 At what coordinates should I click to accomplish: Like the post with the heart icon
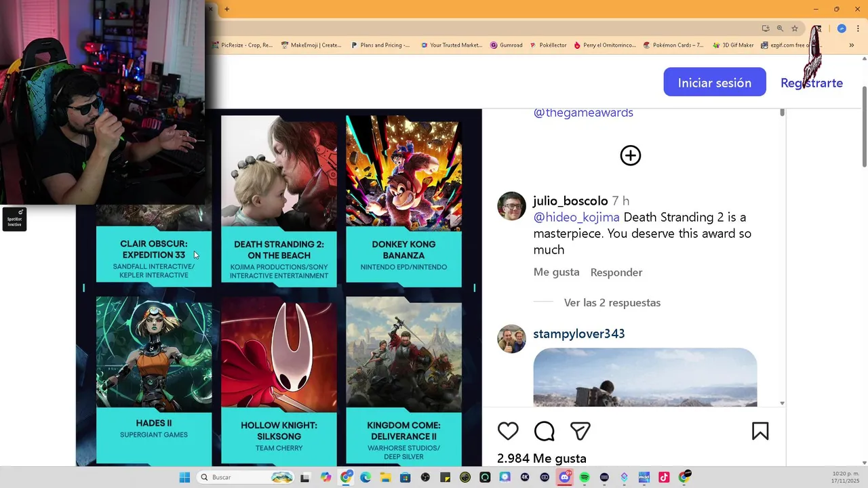pos(508,431)
